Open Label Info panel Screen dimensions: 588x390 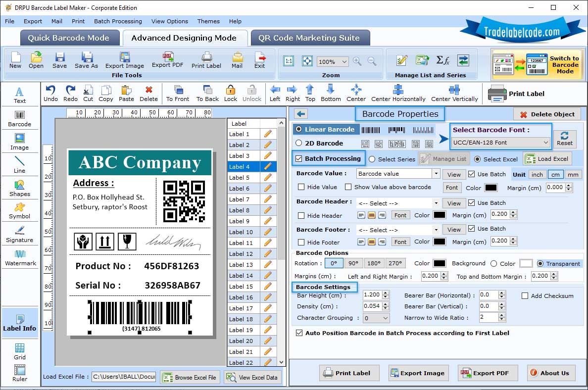click(x=19, y=323)
